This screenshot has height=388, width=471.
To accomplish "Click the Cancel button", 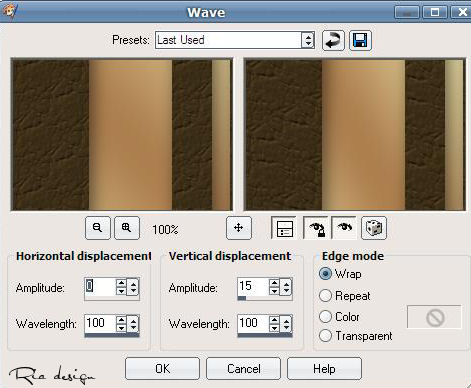I will tap(244, 369).
